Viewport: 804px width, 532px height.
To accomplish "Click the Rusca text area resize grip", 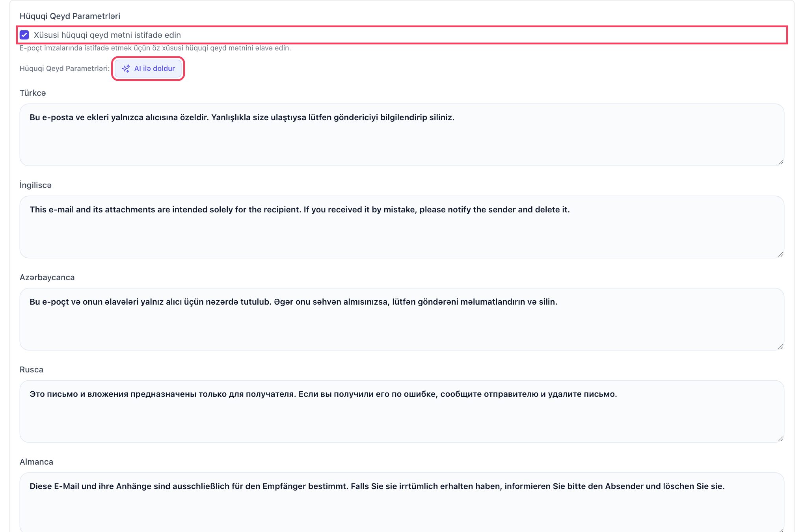I will [x=780, y=439].
